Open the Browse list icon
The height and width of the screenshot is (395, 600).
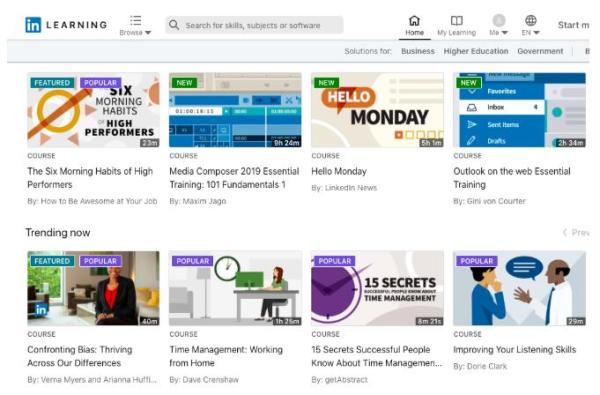pyautogui.click(x=135, y=20)
